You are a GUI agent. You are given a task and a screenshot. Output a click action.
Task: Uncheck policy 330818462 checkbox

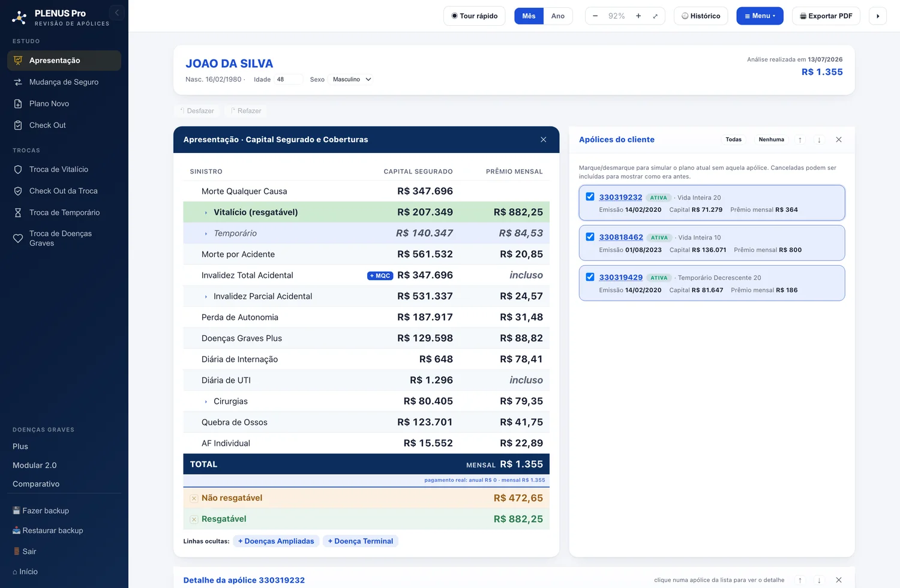click(x=590, y=237)
